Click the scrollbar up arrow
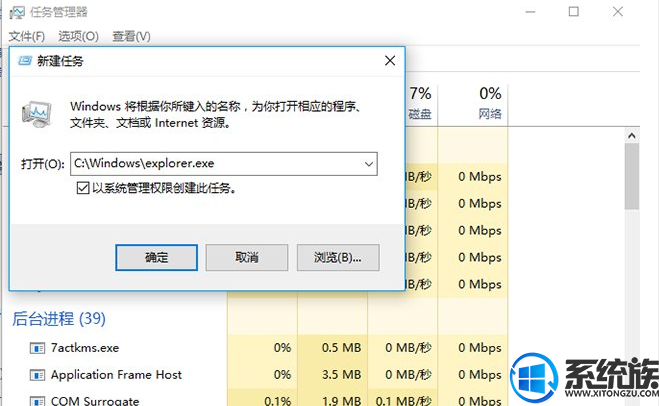The image size is (659, 406). (x=631, y=136)
